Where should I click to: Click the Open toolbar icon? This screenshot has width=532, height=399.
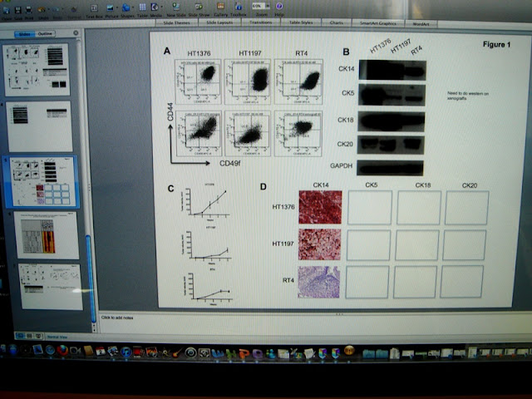(x=7, y=11)
